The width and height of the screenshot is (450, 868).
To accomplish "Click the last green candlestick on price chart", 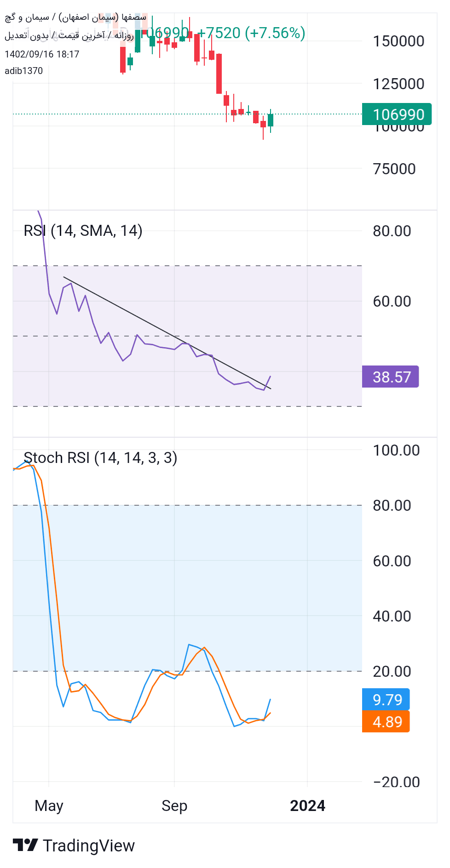I will pos(271,120).
